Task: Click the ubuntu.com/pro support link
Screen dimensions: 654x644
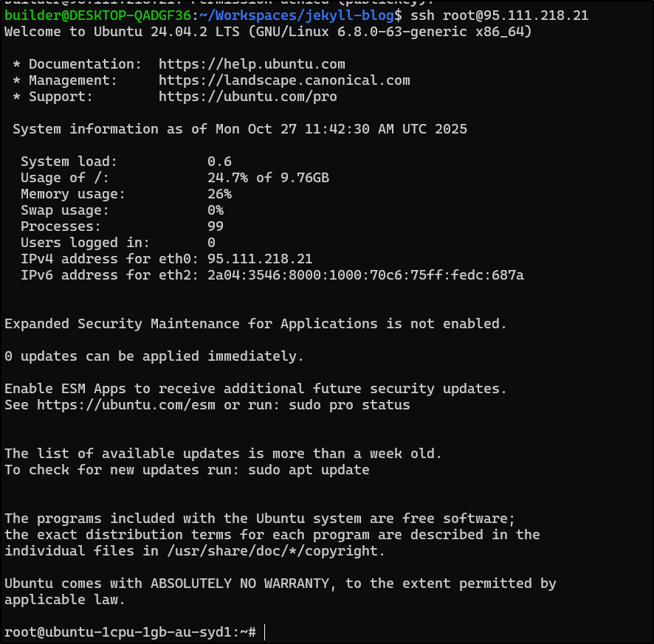Action: click(x=247, y=97)
